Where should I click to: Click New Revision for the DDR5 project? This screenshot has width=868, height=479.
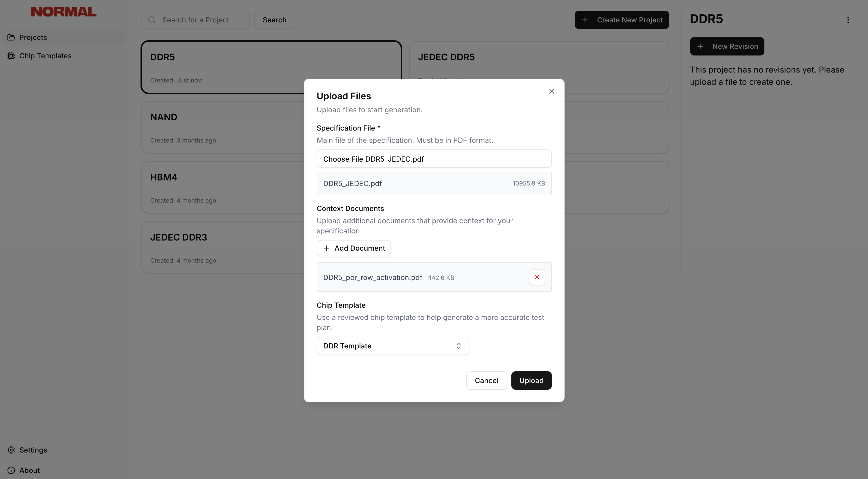tap(727, 46)
